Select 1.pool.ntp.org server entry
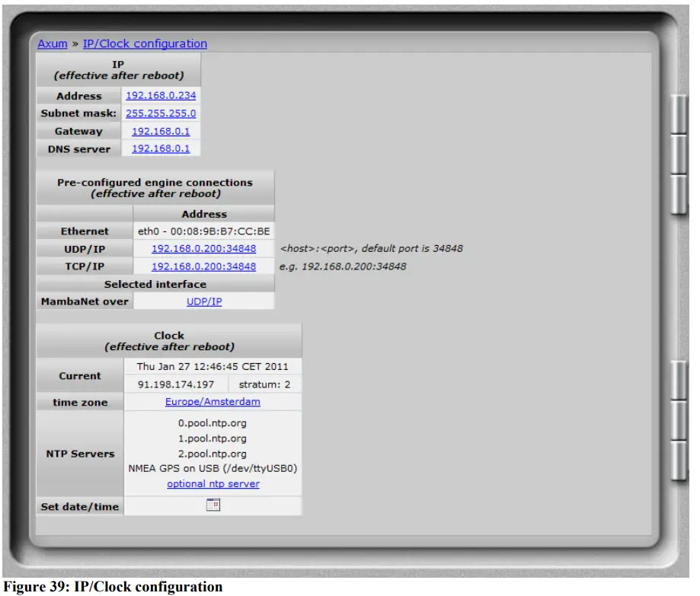This screenshot has width=700, height=596. pyautogui.click(x=212, y=438)
